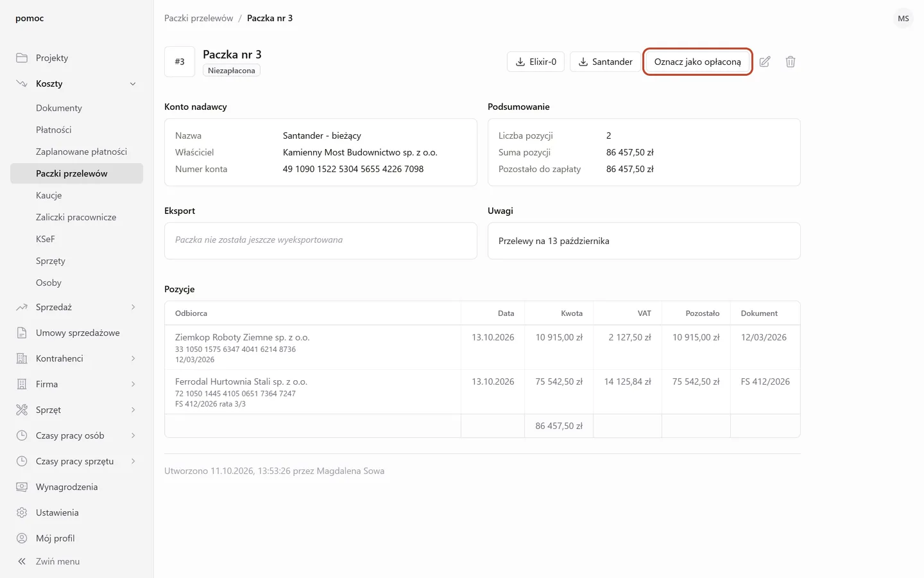Open Umowy sprzedażowe in the sidebar
924x578 pixels.
[x=76, y=333]
